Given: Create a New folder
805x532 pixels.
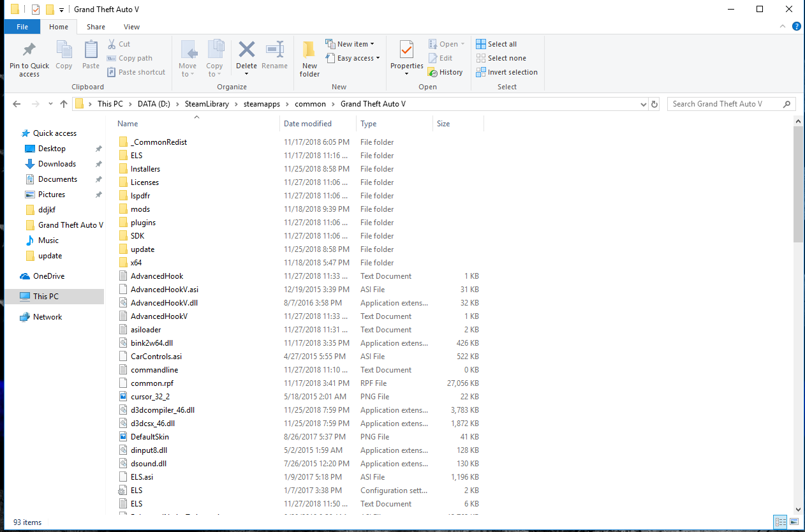Looking at the screenshot, I should [309, 59].
